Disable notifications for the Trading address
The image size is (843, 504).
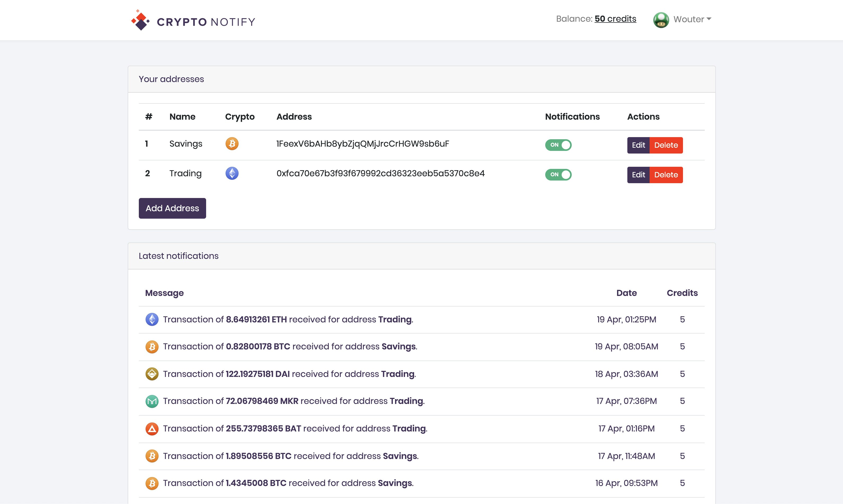(x=558, y=174)
